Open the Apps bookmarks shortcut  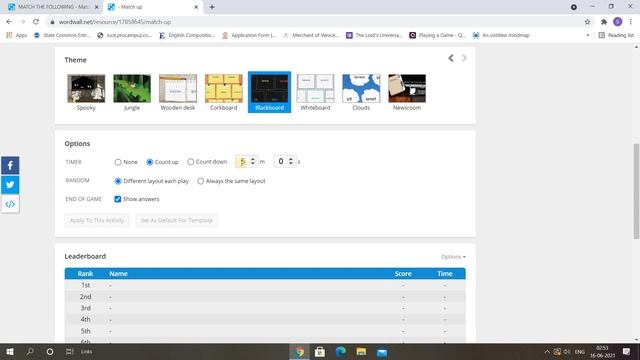point(17,36)
